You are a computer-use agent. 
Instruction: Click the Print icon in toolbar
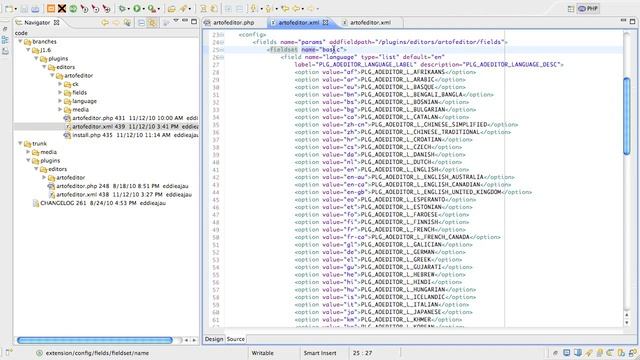pyautogui.click(x=35, y=8)
